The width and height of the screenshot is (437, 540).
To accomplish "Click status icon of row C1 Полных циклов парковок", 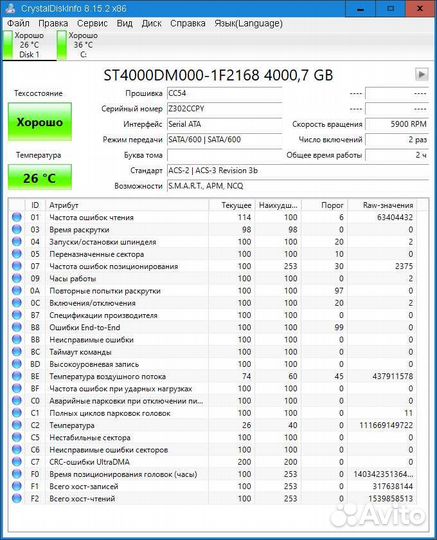I will pyautogui.click(x=17, y=413).
